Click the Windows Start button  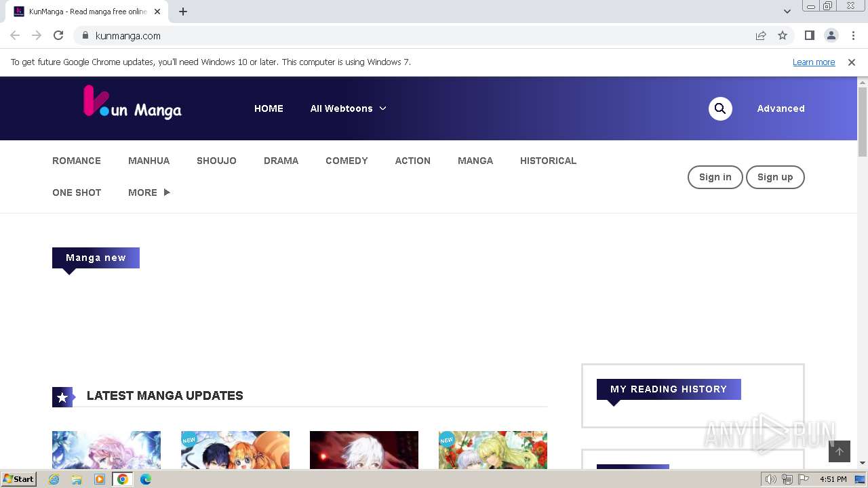point(18,479)
